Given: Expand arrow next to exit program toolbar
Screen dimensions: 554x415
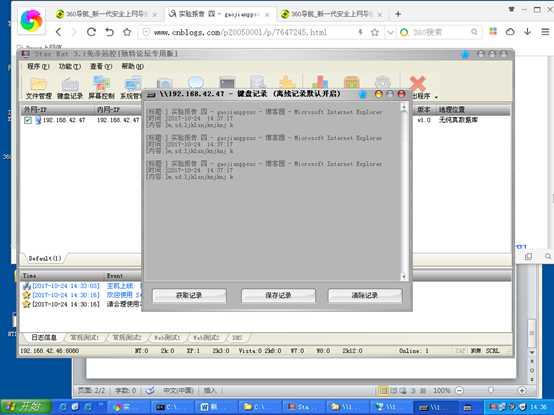Looking at the screenshot, I should click(436, 96).
